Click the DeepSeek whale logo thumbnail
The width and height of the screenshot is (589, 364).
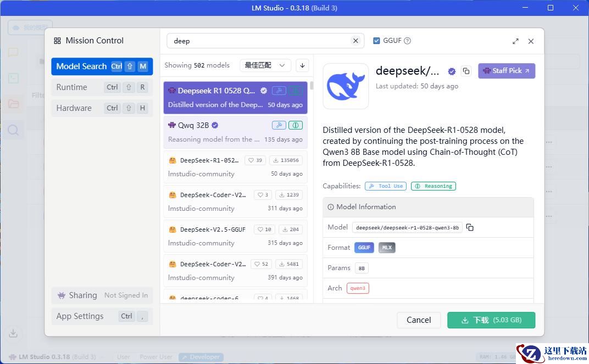(346, 86)
